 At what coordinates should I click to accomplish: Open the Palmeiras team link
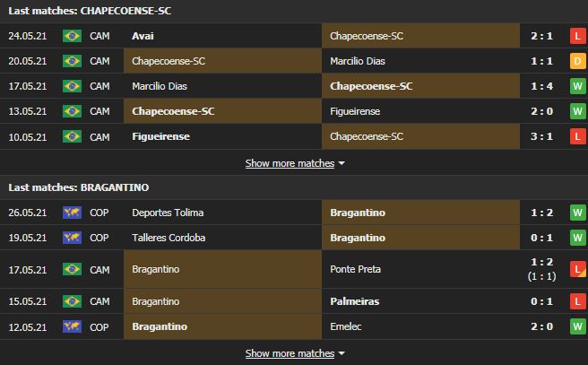pos(355,301)
